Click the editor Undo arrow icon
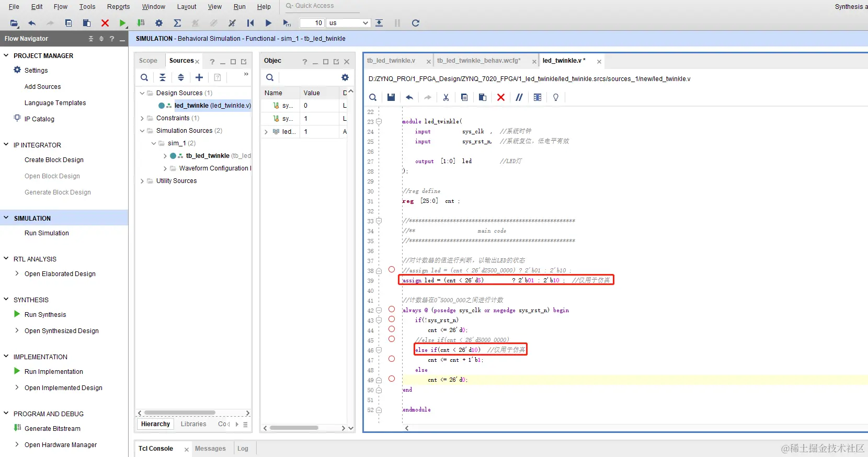 coord(409,97)
